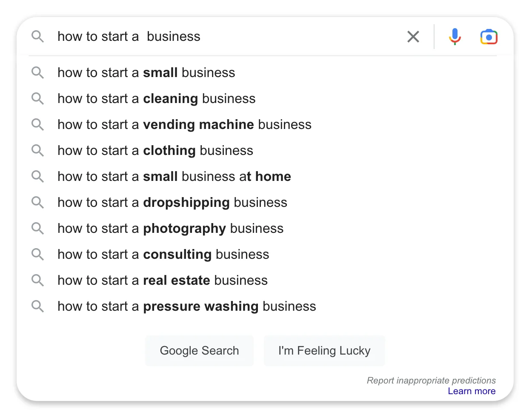
Task: Click magnifier icon beside small business suggestion
Action: 37,73
